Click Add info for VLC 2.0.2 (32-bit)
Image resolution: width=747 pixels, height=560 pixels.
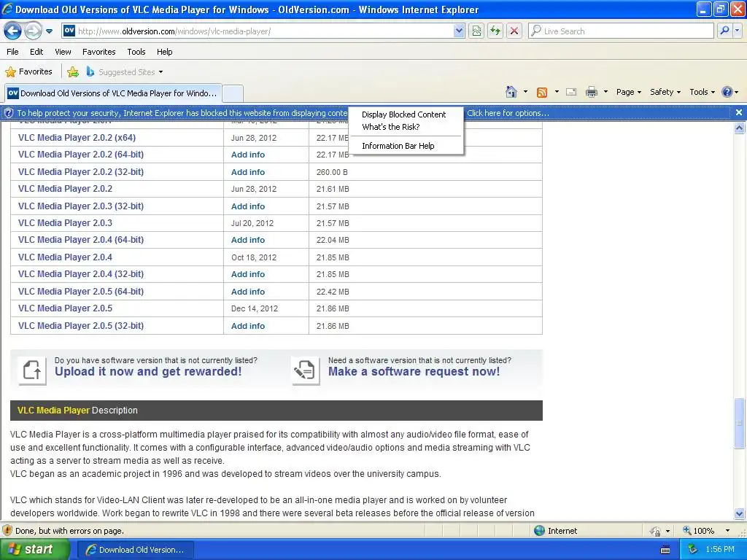tap(248, 172)
